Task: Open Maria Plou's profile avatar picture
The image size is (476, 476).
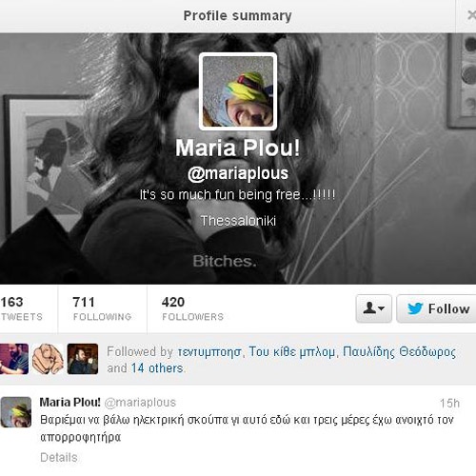Action: [x=238, y=91]
